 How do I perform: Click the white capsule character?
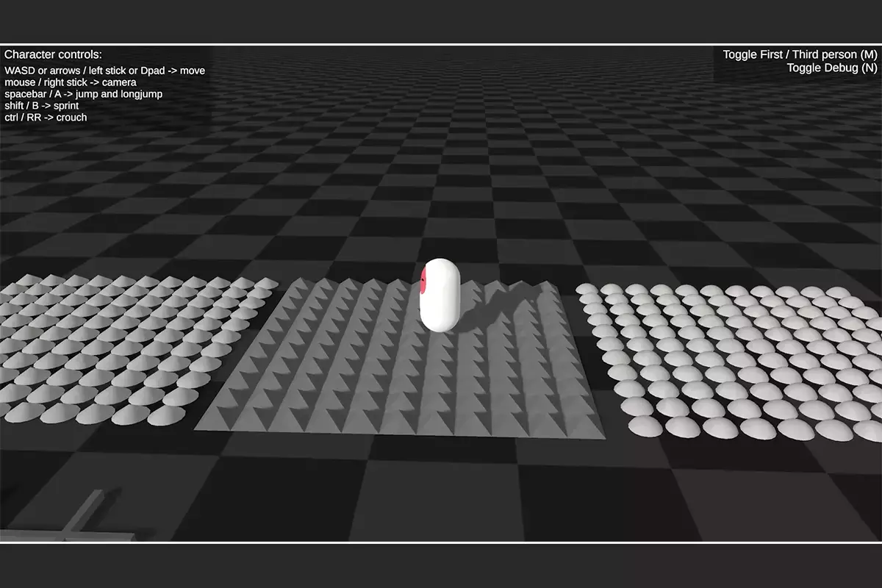(x=440, y=295)
